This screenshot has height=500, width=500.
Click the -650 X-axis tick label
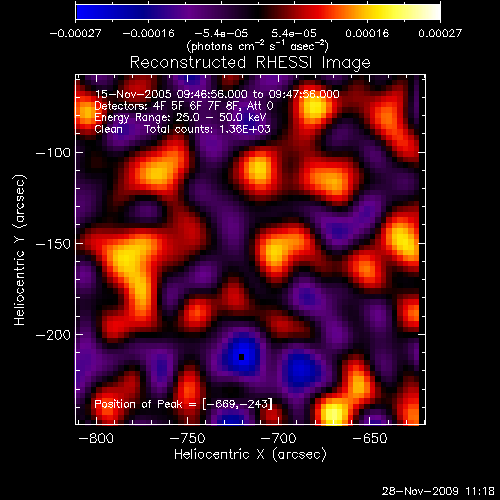pos(370,438)
